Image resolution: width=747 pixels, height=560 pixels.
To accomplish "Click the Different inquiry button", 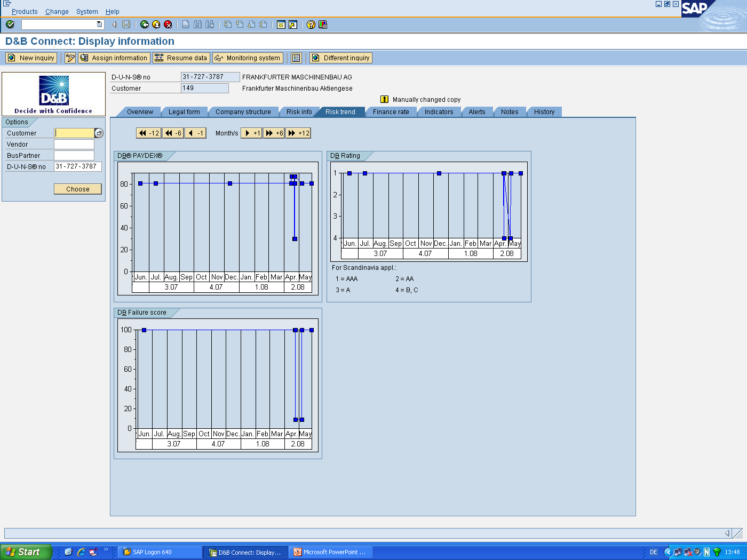I will (341, 58).
